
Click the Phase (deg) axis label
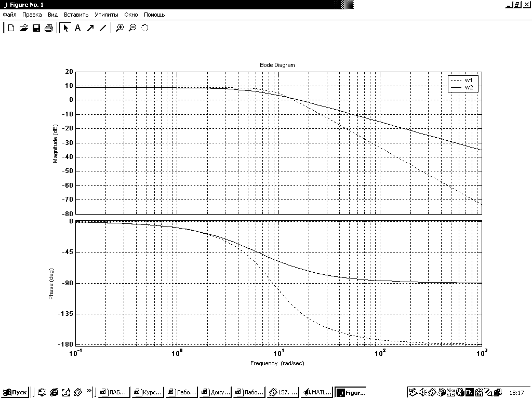click(x=51, y=284)
